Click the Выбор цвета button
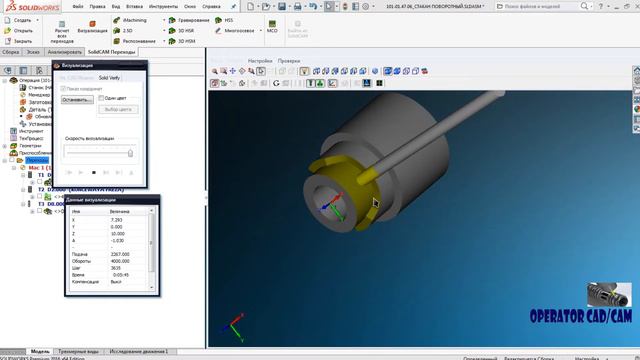 coord(118,109)
